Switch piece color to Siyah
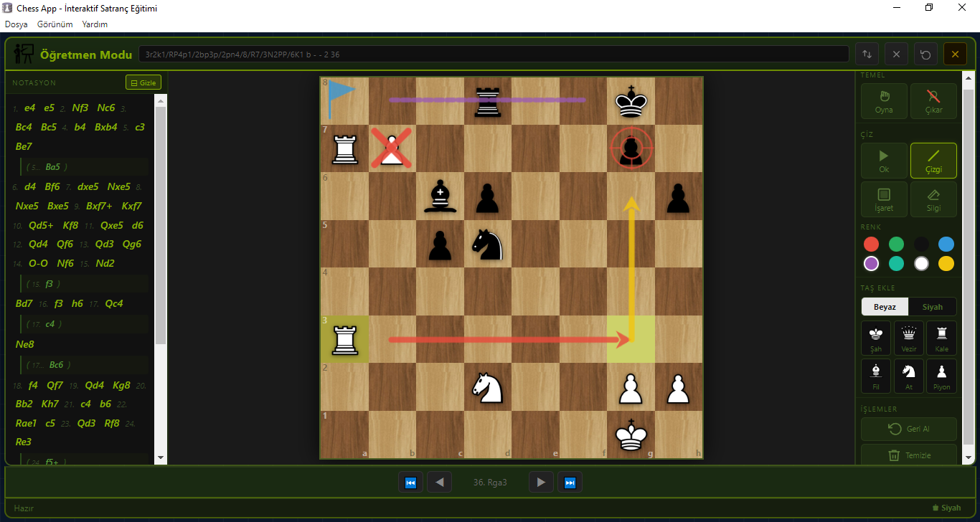 [933, 306]
